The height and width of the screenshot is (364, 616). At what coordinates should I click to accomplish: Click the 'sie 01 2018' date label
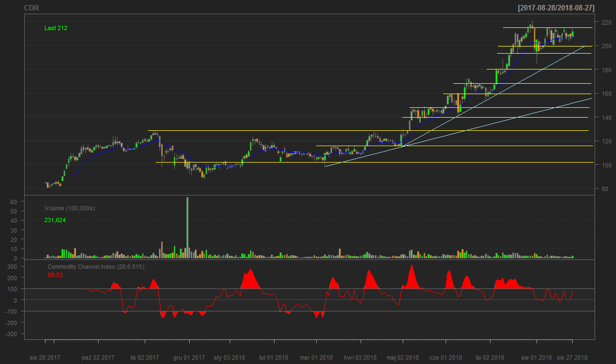click(x=536, y=357)
